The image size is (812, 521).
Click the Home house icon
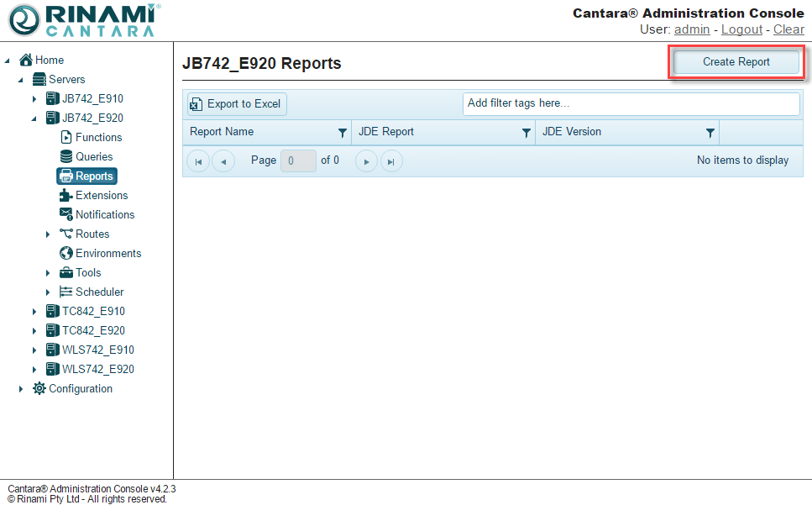click(26, 61)
